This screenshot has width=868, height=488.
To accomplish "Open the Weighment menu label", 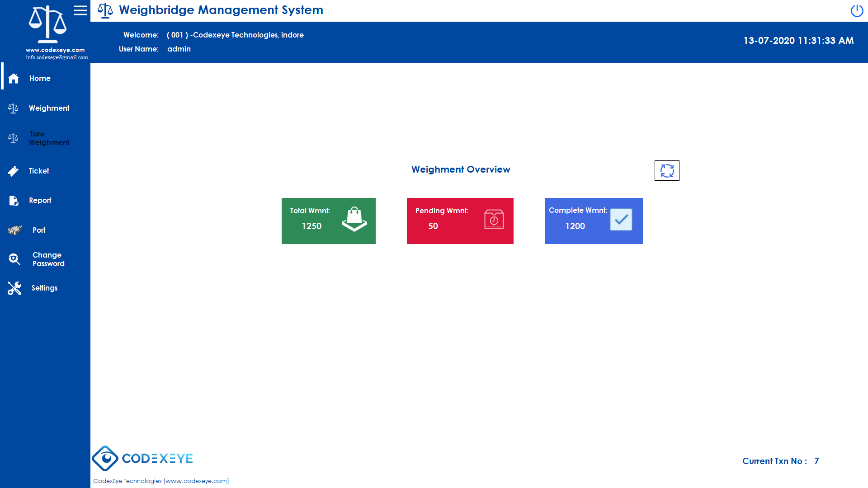I will pos(49,108).
